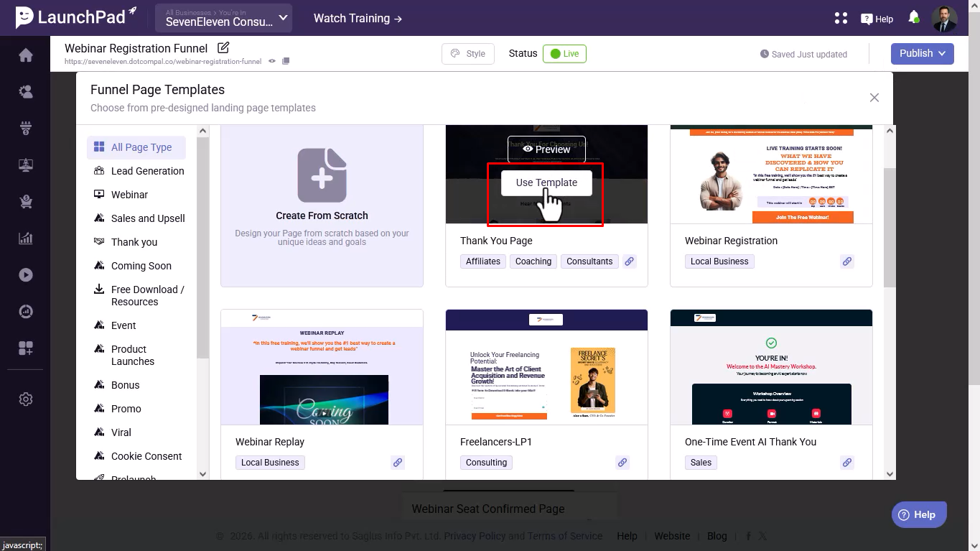Edit funnel name with pencil icon
The image size is (980, 551).
(223, 48)
